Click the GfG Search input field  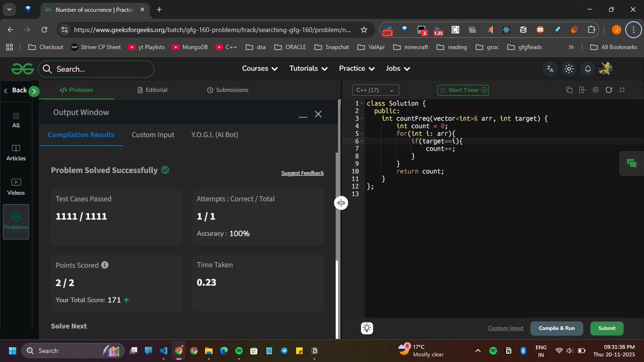pos(96,69)
